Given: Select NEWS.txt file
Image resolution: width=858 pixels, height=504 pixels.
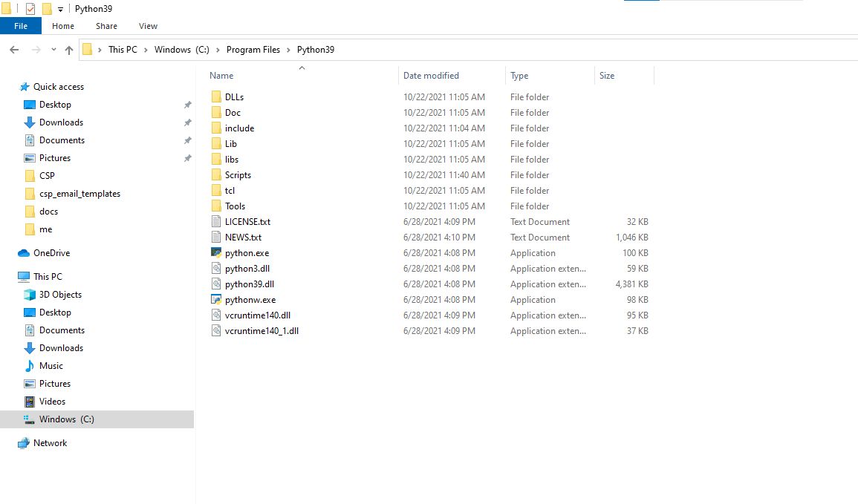Looking at the screenshot, I should [x=243, y=238].
